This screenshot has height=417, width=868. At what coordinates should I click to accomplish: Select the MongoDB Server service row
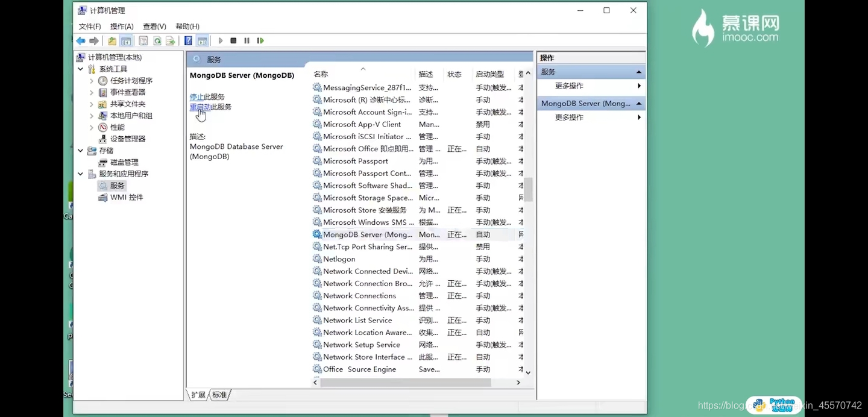417,235
